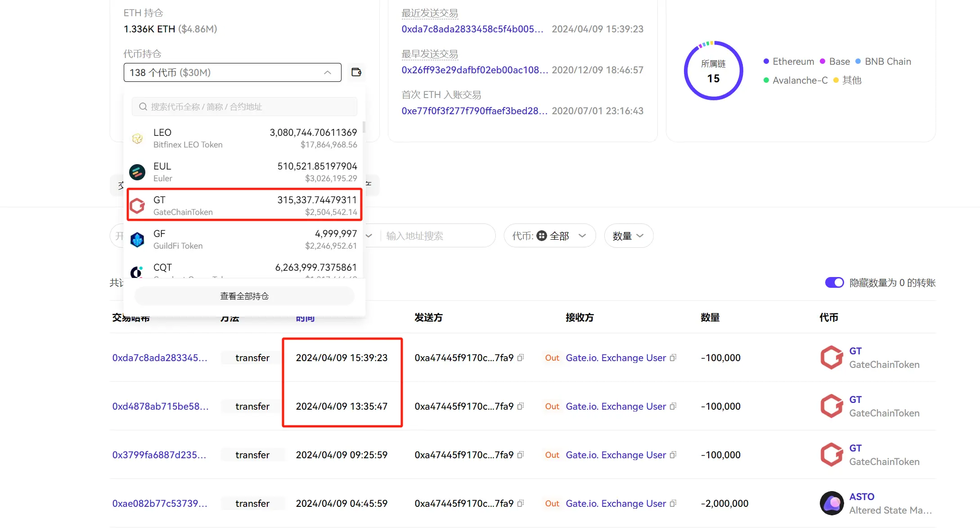The width and height of the screenshot is (980, 532).
Task: Select GT GateChainToken in holdings list
Action: coord(244,206)
